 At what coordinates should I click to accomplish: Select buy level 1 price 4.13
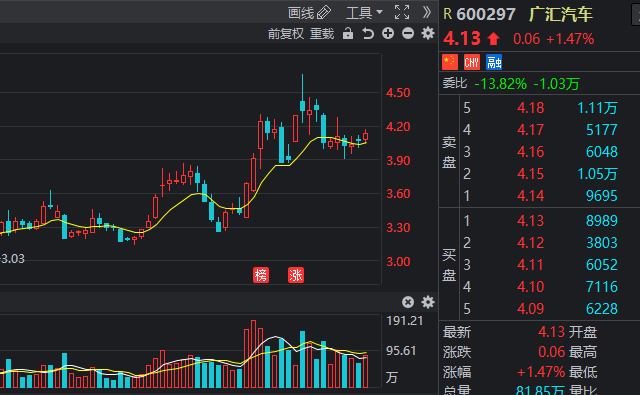[x=531, y=221]
